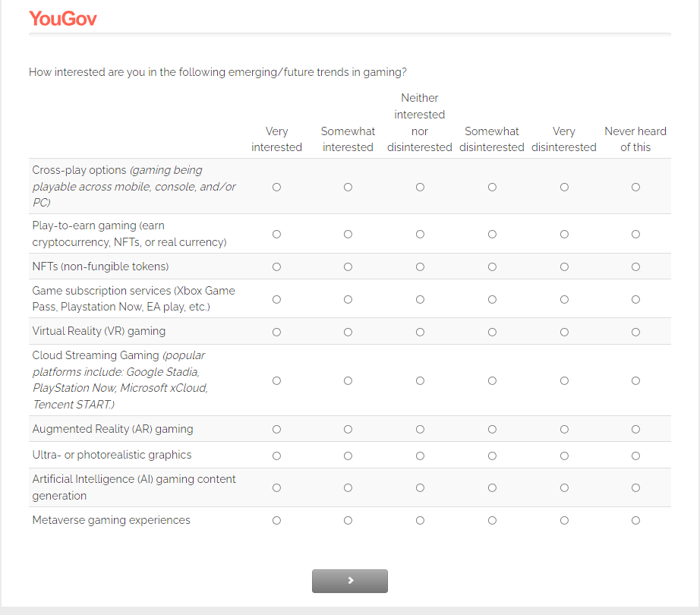Mark NFTs as Very disinterested

tap(564, 266)
